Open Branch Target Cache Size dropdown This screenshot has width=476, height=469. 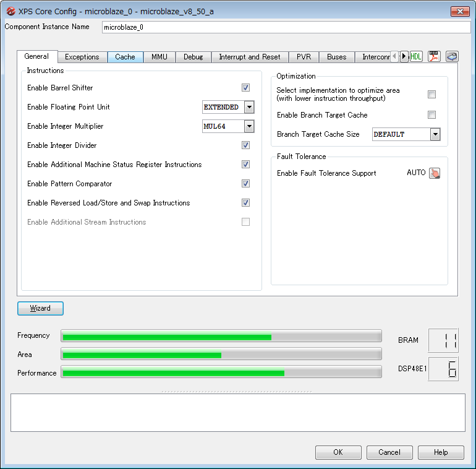435,134
